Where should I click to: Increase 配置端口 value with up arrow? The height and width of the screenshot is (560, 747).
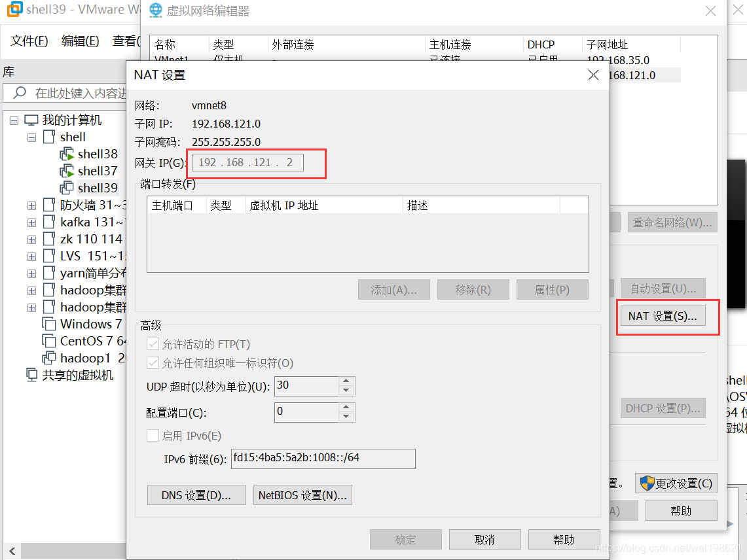(346, 407)
